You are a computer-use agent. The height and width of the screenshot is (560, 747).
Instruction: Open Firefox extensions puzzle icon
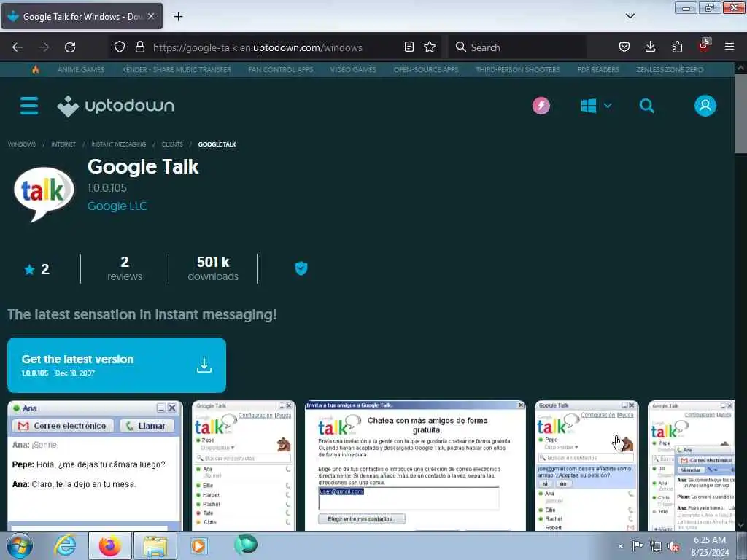coord(677,47)
